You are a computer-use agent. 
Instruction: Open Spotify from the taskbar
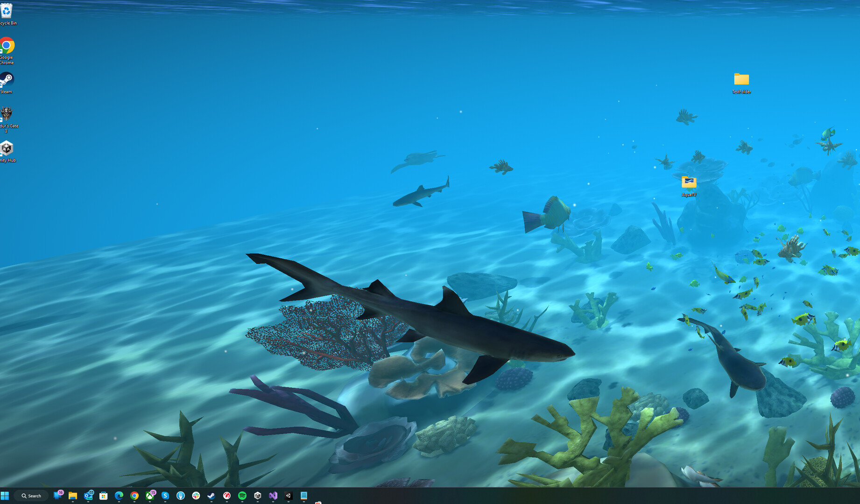click(x=242, y=496)
